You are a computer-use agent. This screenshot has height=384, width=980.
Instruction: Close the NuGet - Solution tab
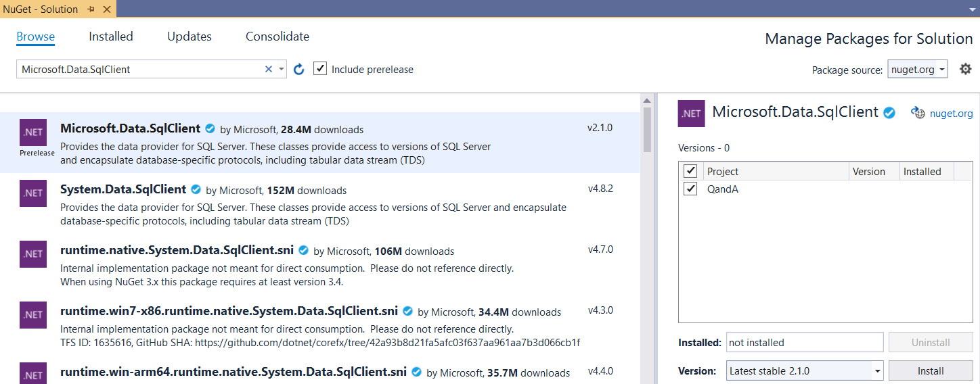pyautogui.click(x=107, y=9)
